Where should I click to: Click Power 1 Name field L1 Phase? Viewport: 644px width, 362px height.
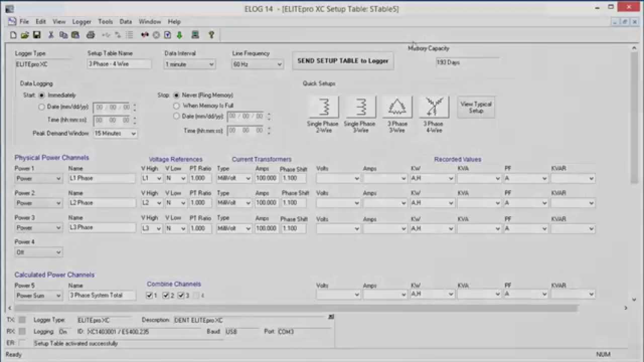102,178
